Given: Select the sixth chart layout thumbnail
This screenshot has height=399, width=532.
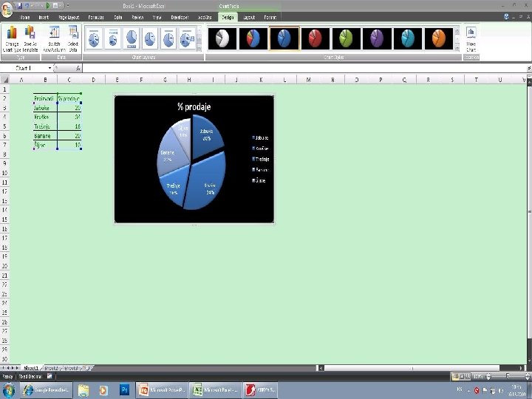Looking at the screenshot, I should [187, 38].
